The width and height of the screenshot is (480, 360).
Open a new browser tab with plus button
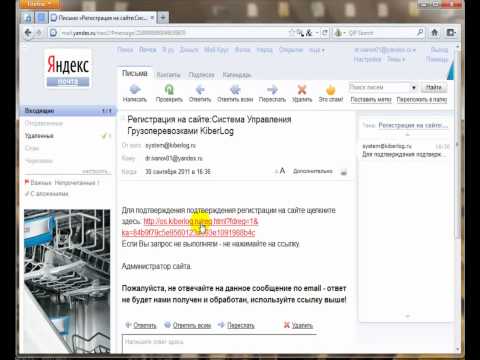pos(163,17)
